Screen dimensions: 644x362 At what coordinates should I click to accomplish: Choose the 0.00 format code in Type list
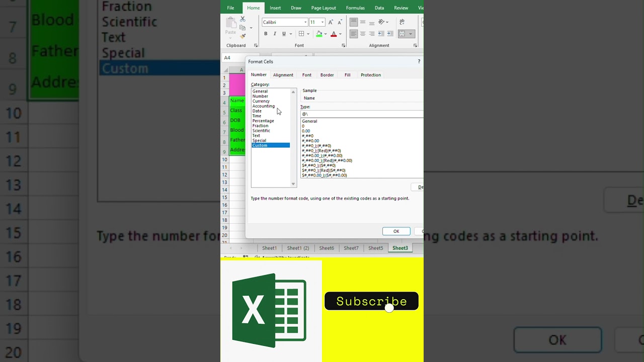[306, 131]
